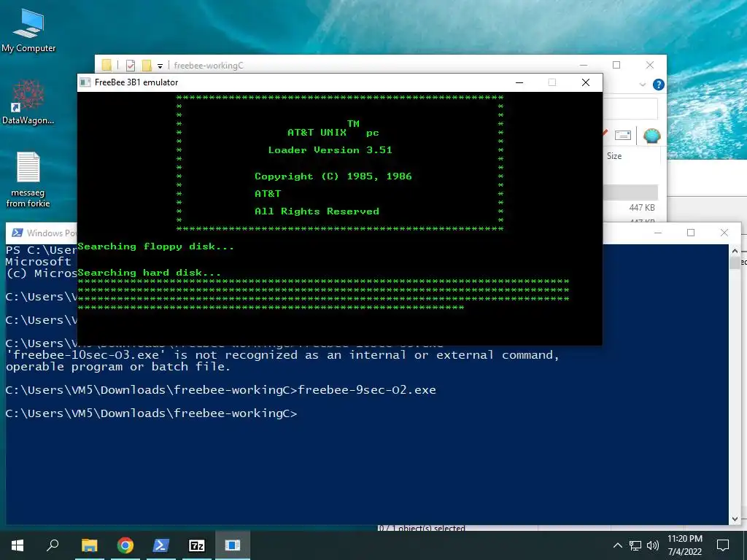Click the Explorer search field

click(631, 109)
